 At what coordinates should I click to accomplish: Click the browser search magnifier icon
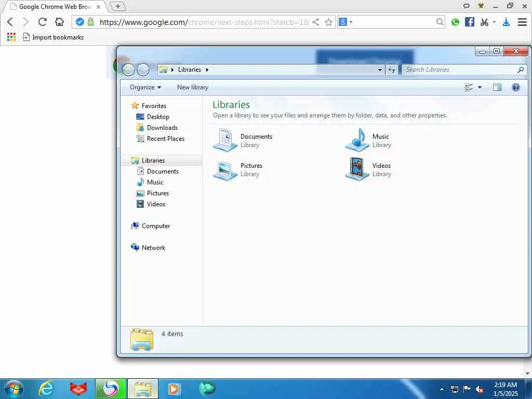tap(440, 22)
